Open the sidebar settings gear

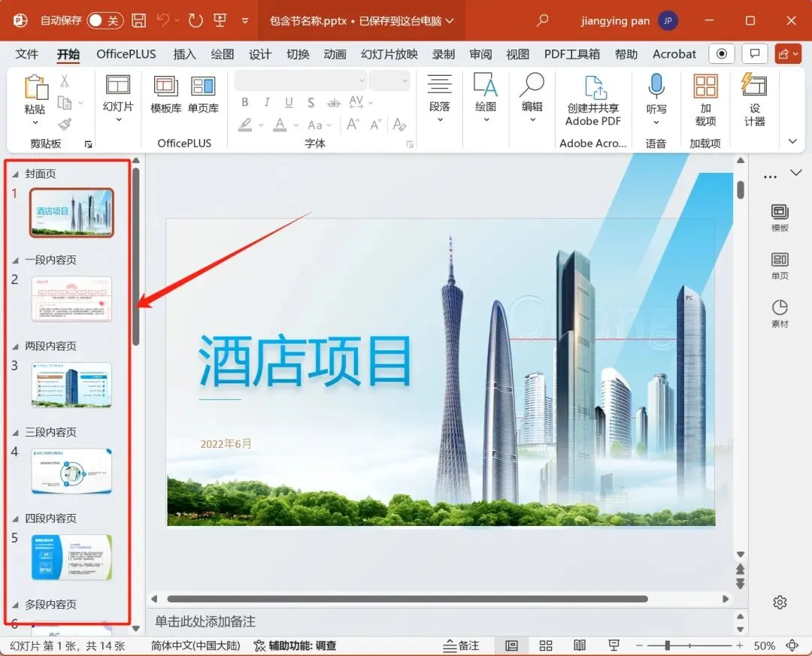(x=780, y=602)
